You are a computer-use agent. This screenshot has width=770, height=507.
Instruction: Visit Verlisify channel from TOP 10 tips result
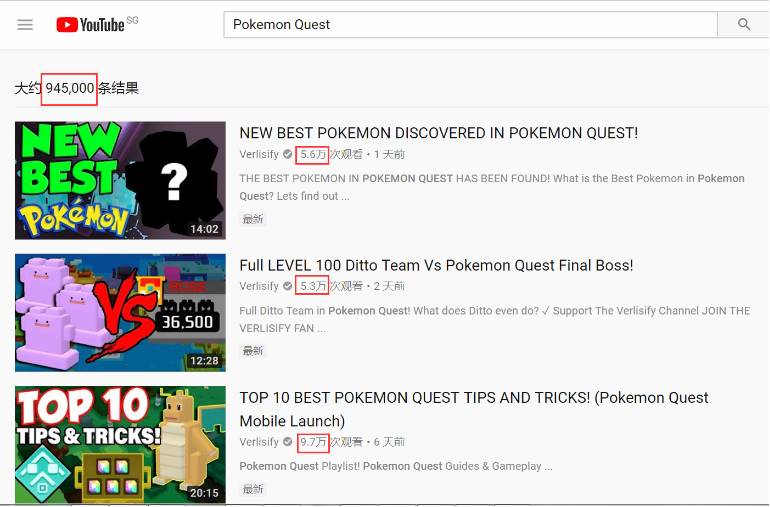coord(259,442)
